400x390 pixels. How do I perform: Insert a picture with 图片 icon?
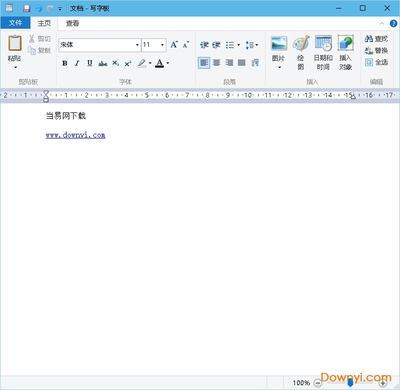[x=279, y=44]
